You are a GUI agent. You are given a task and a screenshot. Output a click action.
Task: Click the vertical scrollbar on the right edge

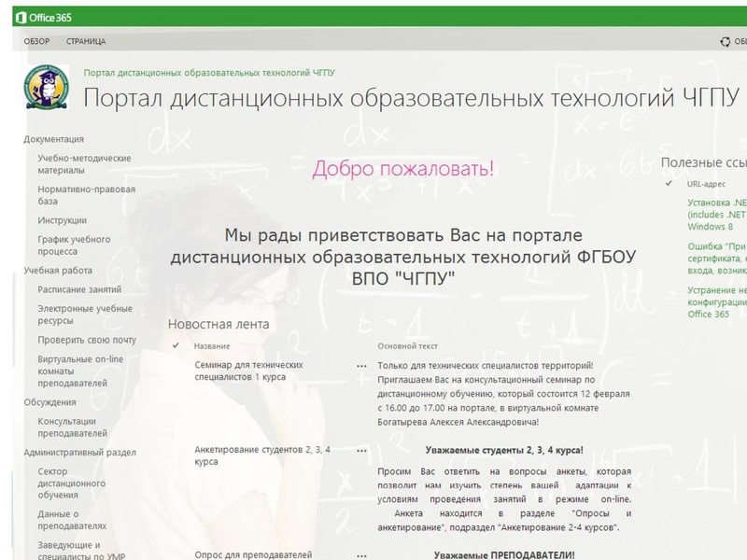[x=742, y=280]
